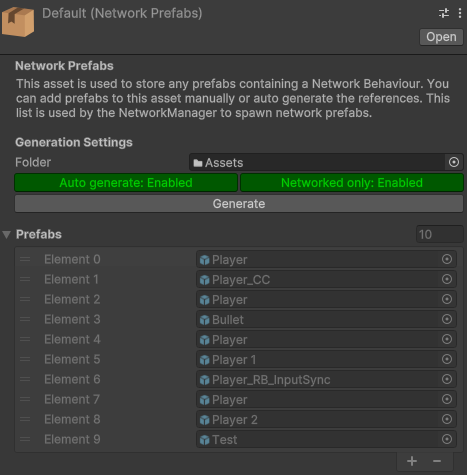This screenshot has width=467, height=475.
Task: Open the three-dot more options menu
Action: pyautogui.click(x=460, y=13)
